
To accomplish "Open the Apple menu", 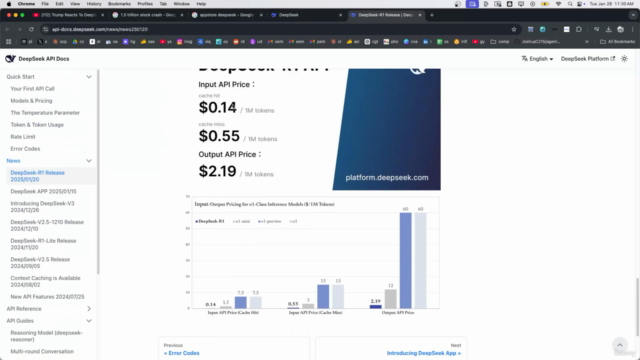I will (x=9, y=4).
